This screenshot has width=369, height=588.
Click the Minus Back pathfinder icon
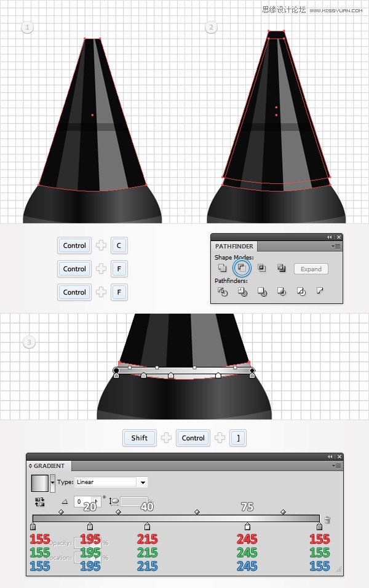320,290
